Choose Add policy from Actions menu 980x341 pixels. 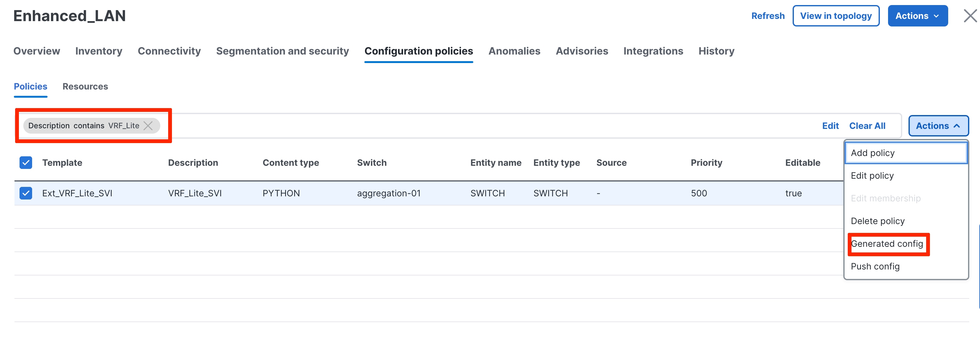(x=872, y=153)
